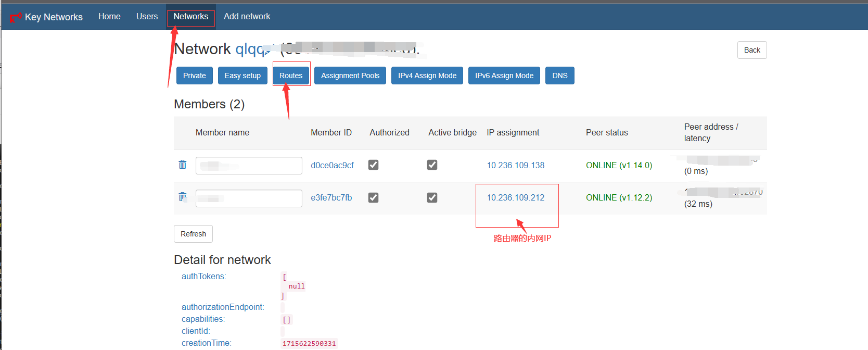Screen dimensions: 868x350
Task: Uncheck Authorized for member d0ce0ac9cf
Action: pos(373,165)
